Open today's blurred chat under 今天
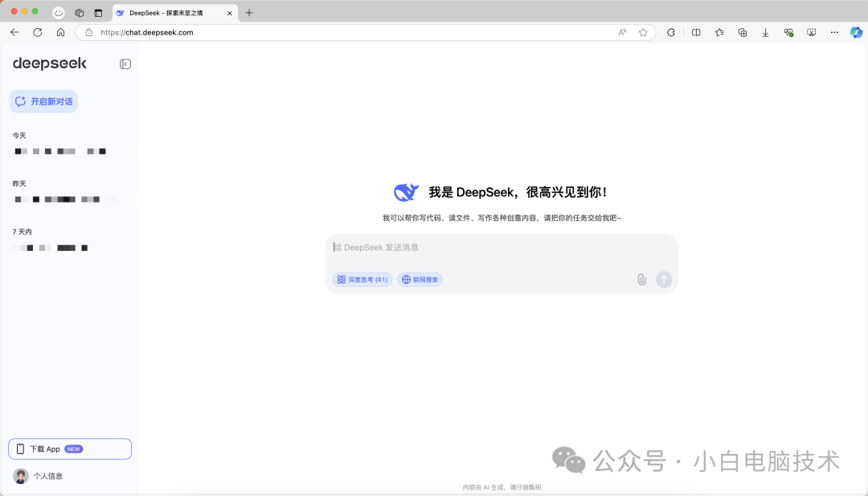 point(60,151)
